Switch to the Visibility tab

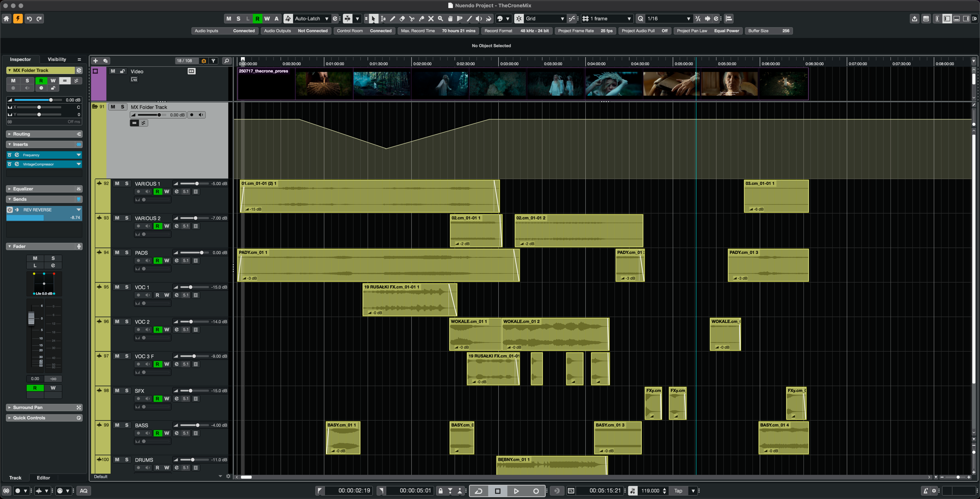pos(57,59)
